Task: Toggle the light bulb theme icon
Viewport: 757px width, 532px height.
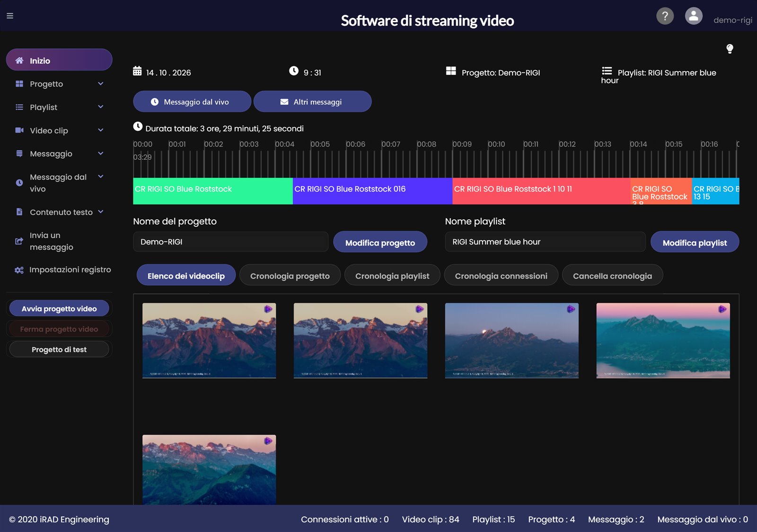Action: click(730, 49)
